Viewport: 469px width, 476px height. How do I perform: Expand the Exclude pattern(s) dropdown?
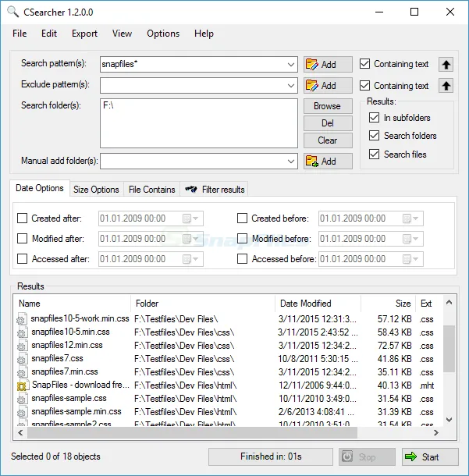pyautogui.click(x=291, y=86)
